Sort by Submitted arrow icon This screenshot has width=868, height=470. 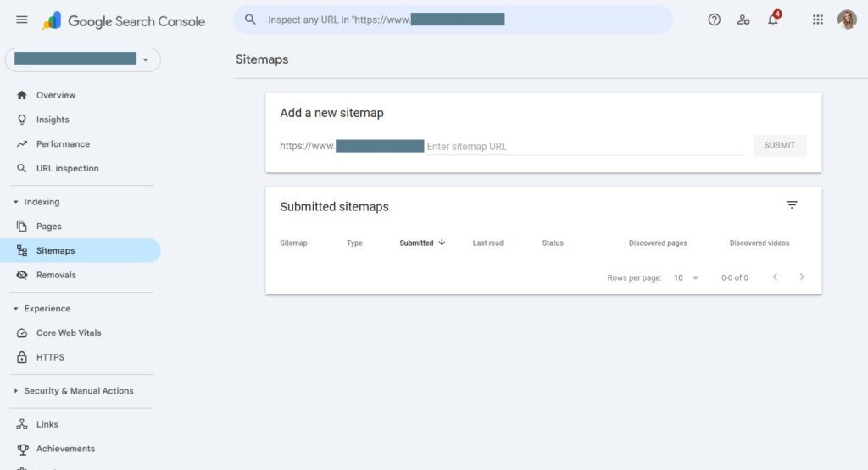[442, 242]
